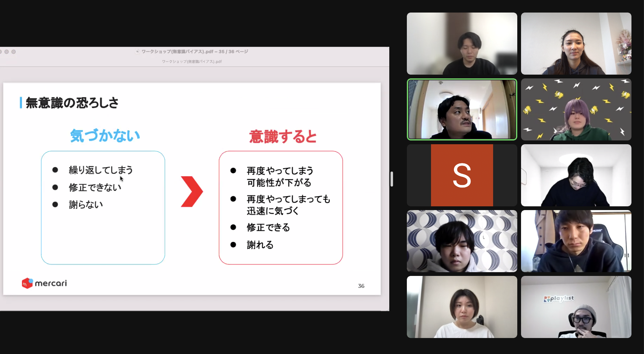
Task: Click the slide page number 36
Action: 361,286
